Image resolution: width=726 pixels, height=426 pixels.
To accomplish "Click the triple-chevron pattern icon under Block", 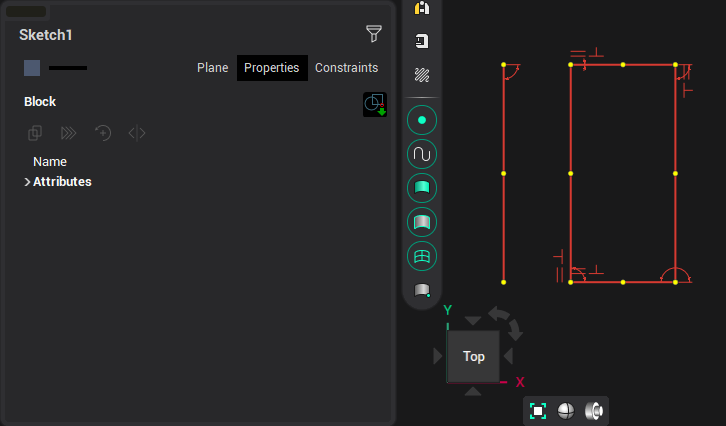I will 69,132.
